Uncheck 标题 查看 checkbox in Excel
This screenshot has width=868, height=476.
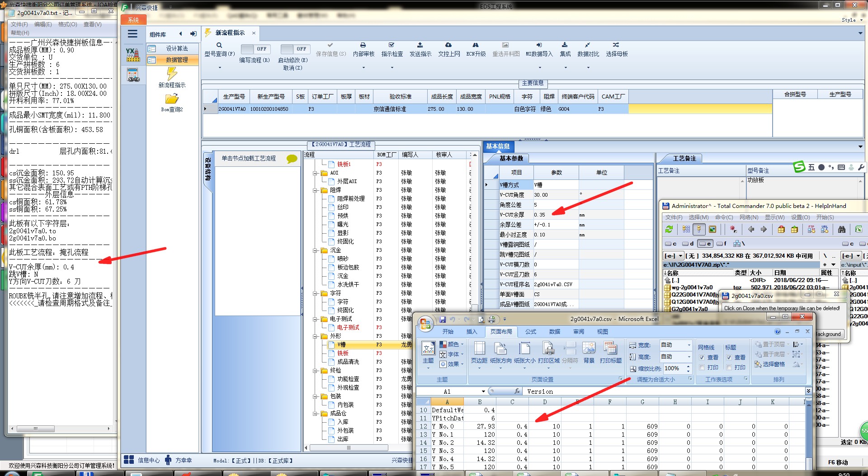point(729,358)
